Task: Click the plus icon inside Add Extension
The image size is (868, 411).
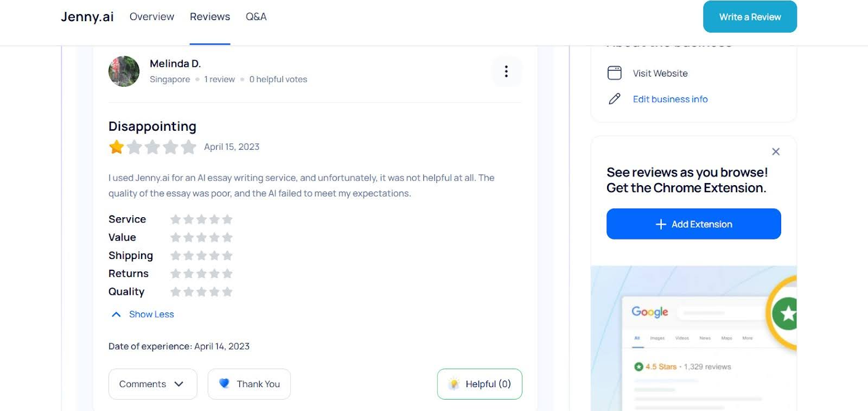Action: tap(661, 224)
